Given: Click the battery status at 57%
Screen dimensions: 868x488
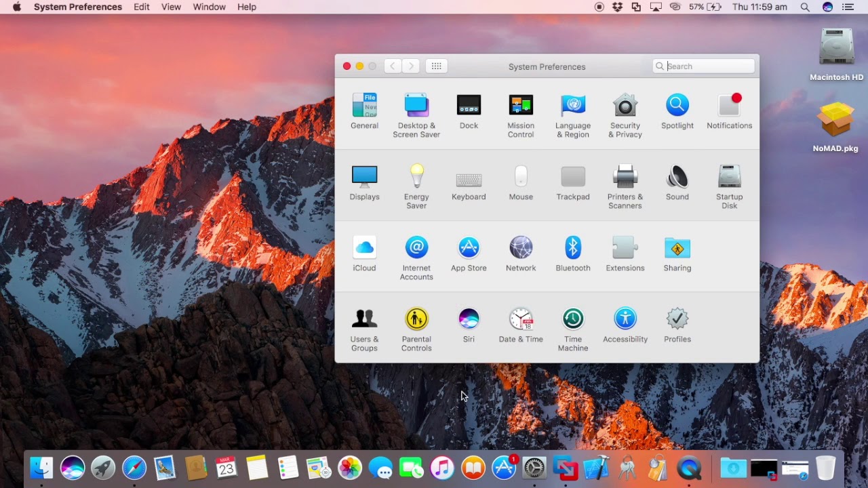Looking at the screenshot, I should point(705,7).
